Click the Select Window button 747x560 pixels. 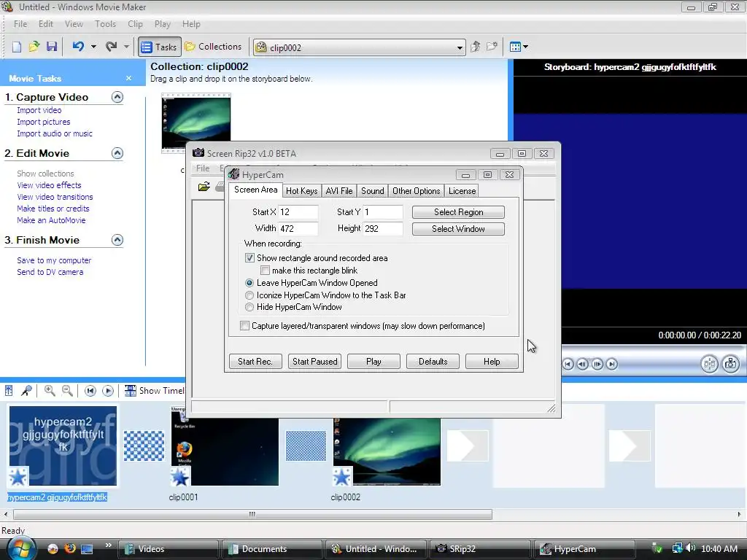(458, 229)
